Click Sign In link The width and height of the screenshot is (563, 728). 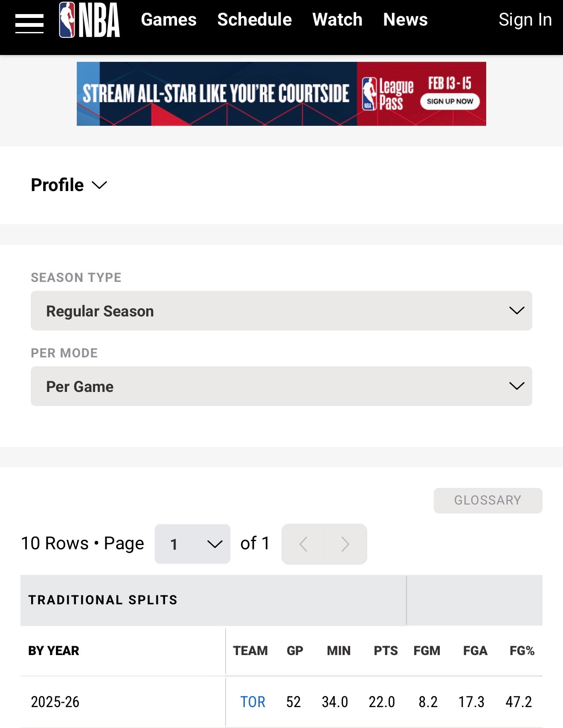[525, 20]
